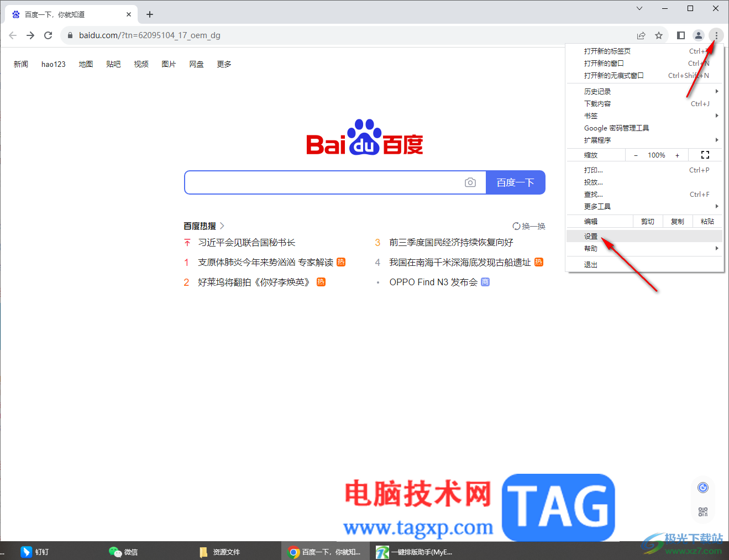
Task: Open the 新闻 link
Action: click(21, 64)
